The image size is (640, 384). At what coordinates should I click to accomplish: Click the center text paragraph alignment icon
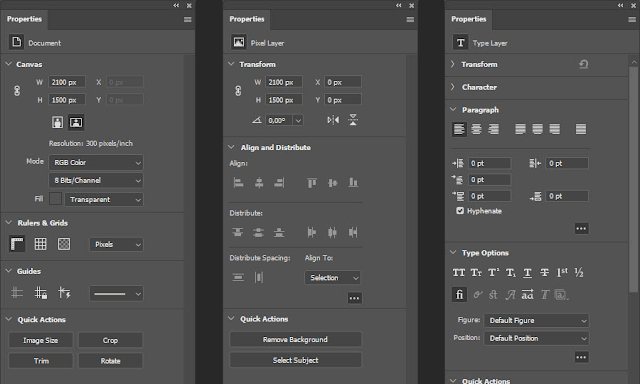pyautogui.click(x=476, y=129)
